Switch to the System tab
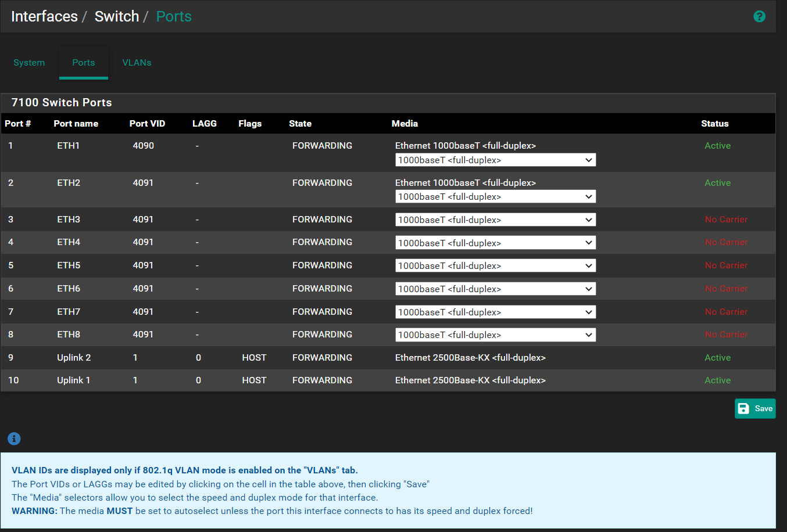Screen dimensions: 787x532 29,63
